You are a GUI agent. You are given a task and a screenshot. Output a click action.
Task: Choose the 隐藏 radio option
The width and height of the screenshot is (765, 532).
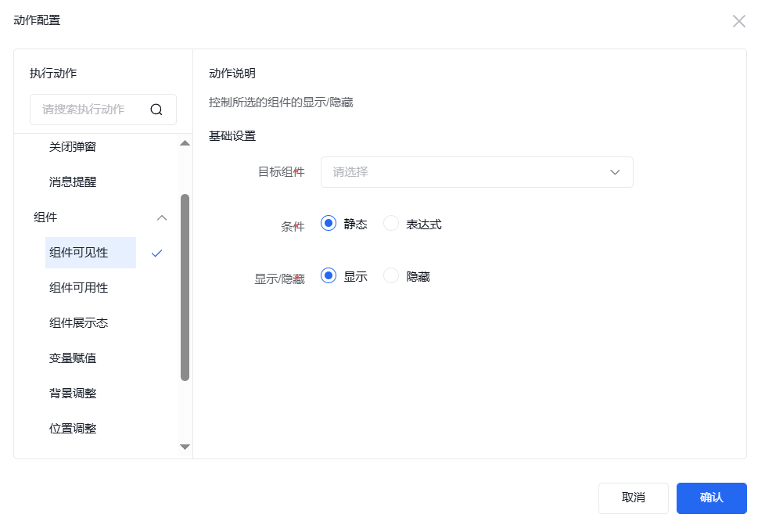pos(391,276)
